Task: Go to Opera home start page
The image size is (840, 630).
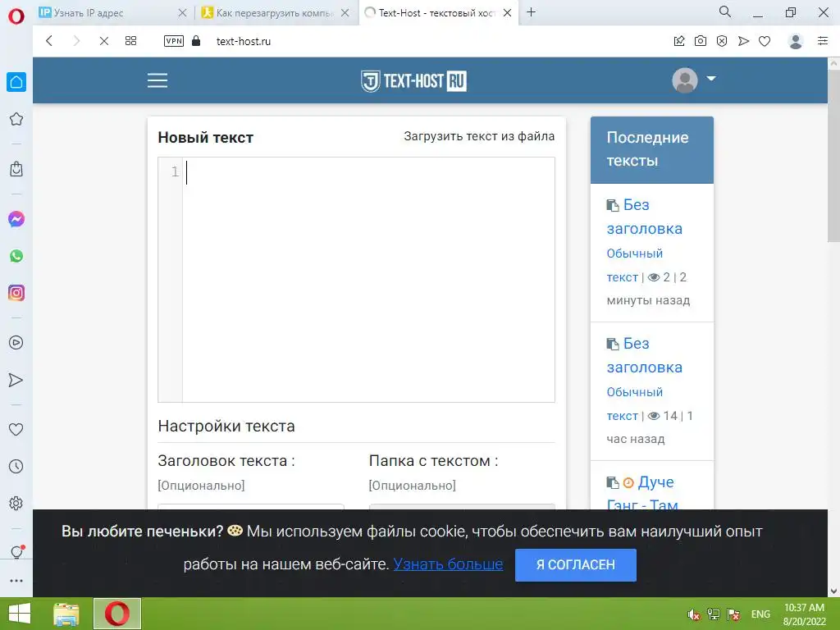Action: point(16,82)
